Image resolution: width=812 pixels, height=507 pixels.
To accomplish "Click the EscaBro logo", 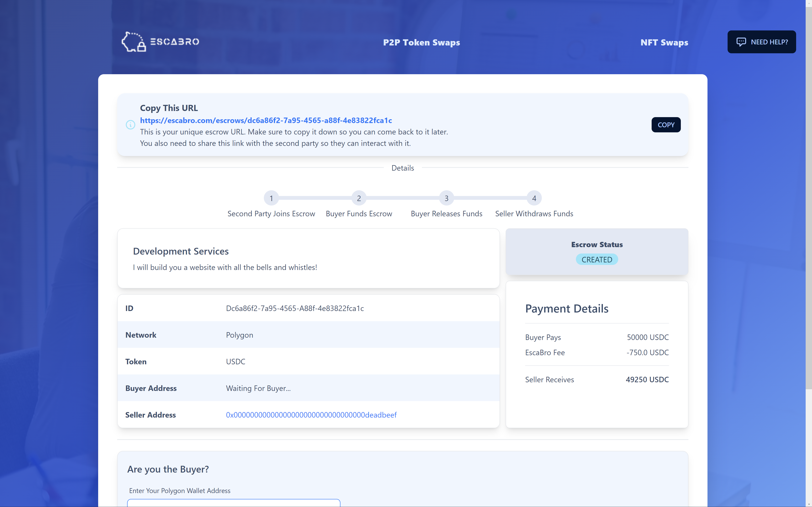I will click(160, 42).
